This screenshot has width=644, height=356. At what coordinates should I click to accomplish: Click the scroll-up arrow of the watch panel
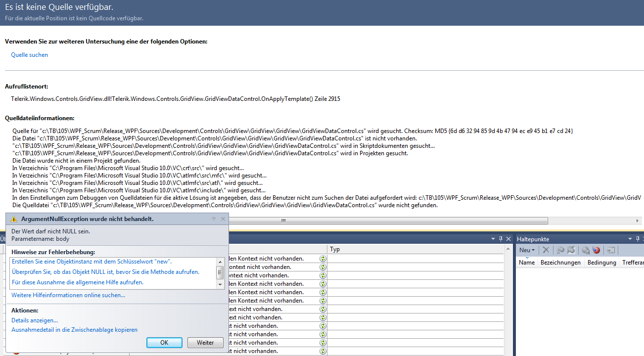tap(508, 250)
